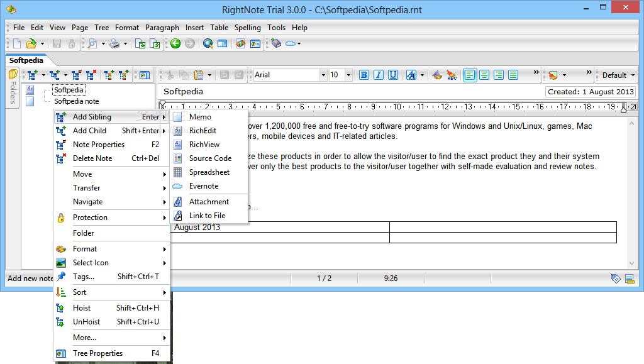Expand the Move submenu
This screenshot has width=644, height=364.
tap(112, 174)
